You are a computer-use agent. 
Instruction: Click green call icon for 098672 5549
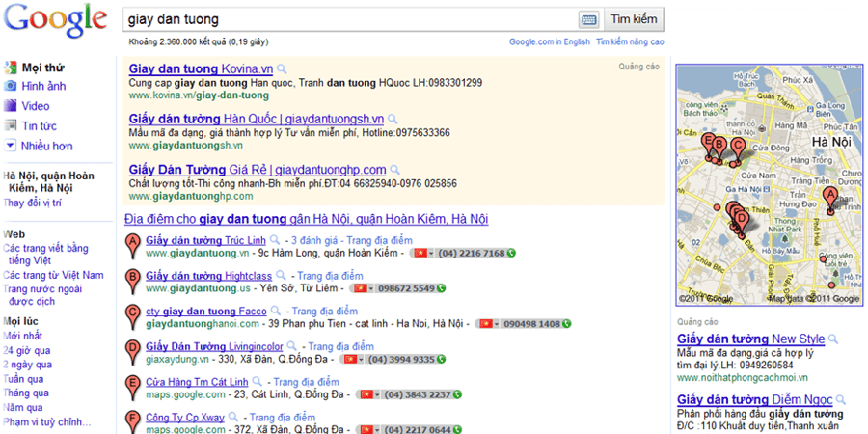(441, 288)
